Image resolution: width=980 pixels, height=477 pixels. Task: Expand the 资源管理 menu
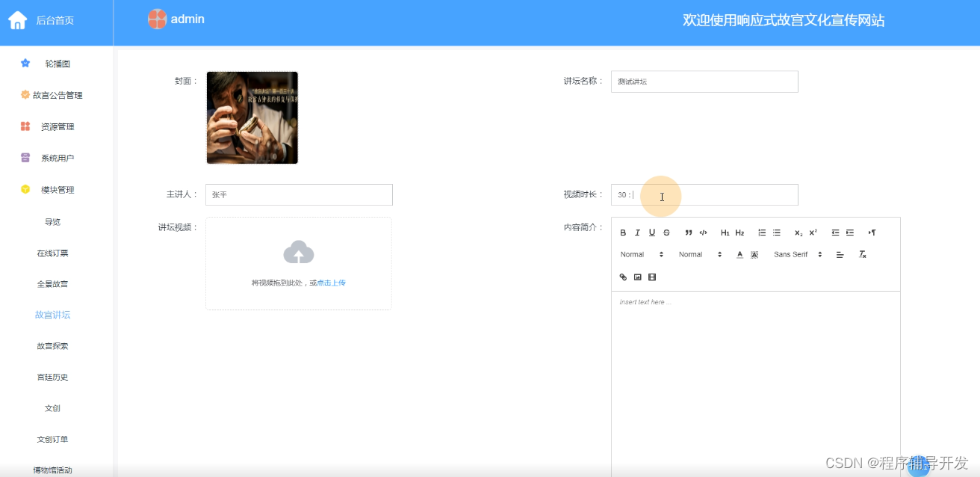coord(57,126)
